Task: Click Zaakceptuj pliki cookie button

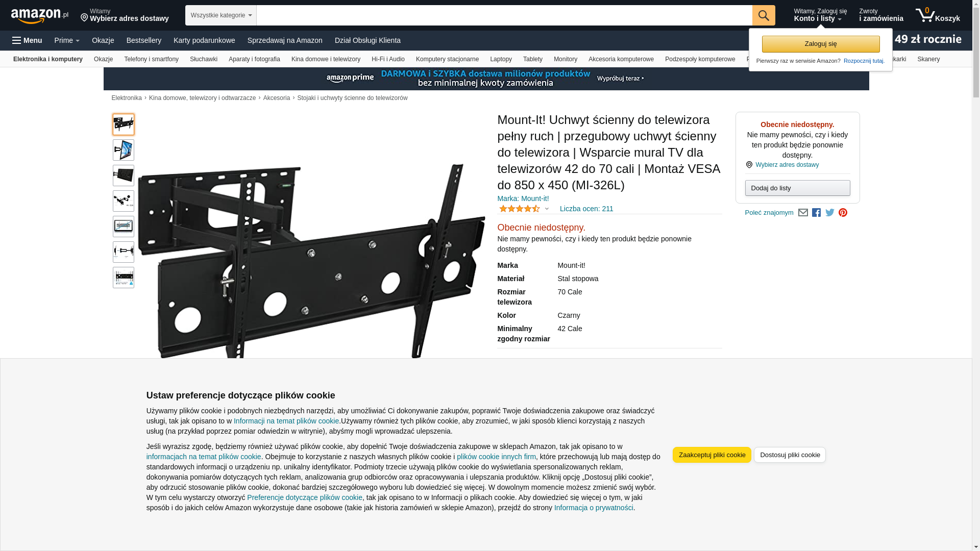Action: 712,455
